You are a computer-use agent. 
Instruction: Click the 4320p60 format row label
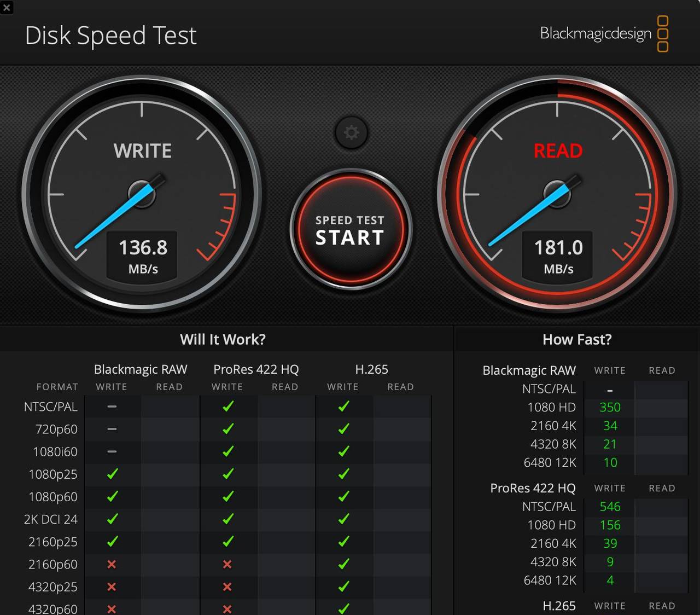point(52,608)
